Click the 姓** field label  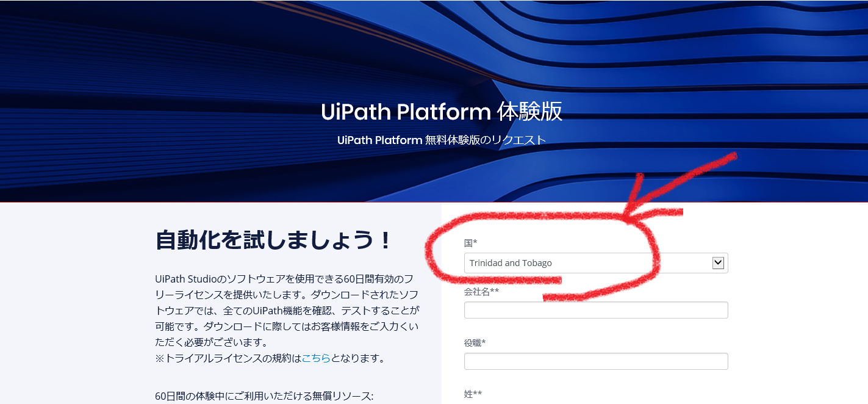pyautogui.click(x=473, y=394)
